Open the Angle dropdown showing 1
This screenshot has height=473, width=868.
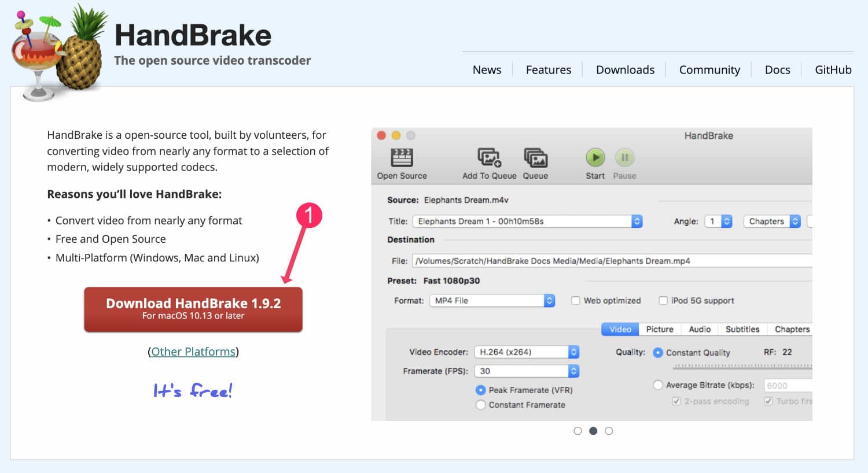coord(718,221)
